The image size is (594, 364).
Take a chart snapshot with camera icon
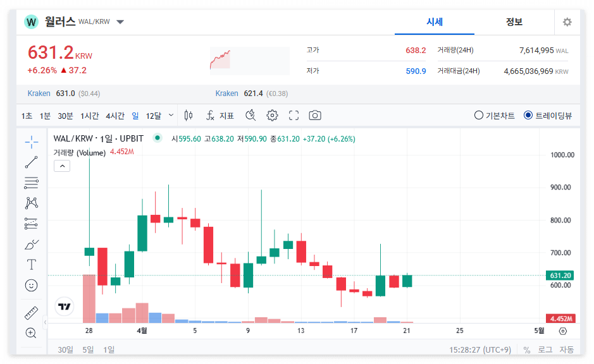click(x=315, y=116)
